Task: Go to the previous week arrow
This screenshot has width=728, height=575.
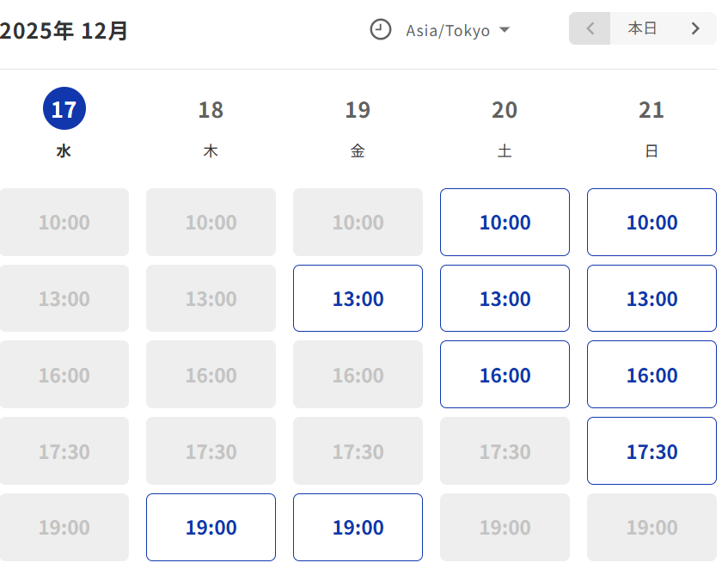Action: [590, 28]
